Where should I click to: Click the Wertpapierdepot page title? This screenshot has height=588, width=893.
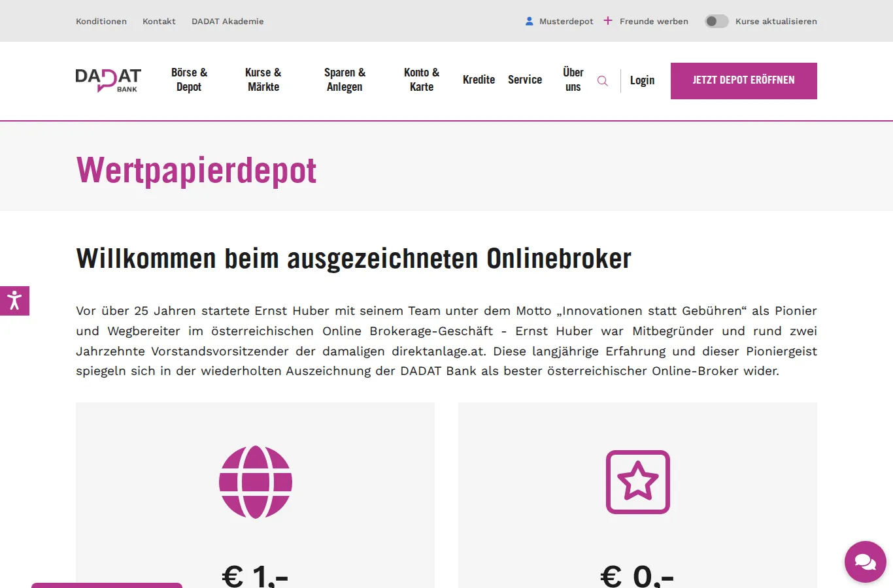[x=197, y=171]
